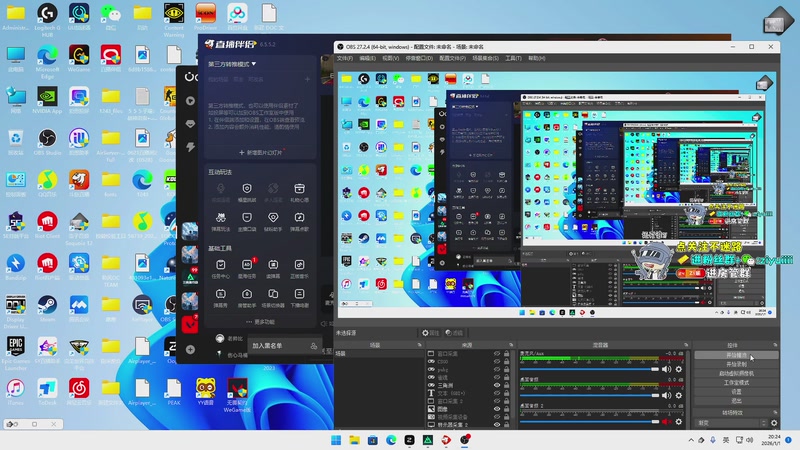The height and width of the screenshot is (450, 800).
Task: Click the red Valorant icon in dark sidebar
Action: point(190,324)
